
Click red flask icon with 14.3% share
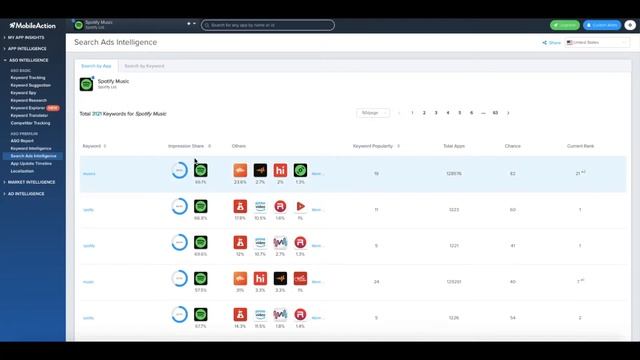tap(240, 314)
